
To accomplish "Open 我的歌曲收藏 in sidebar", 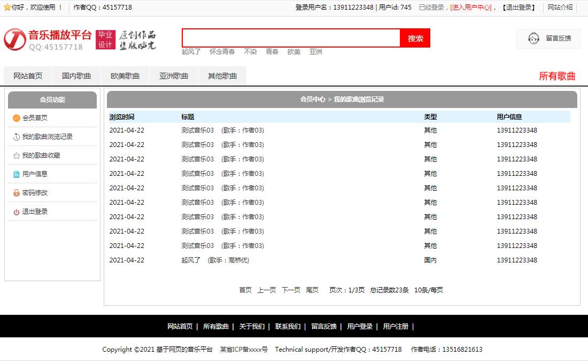I will click(41, 156).
